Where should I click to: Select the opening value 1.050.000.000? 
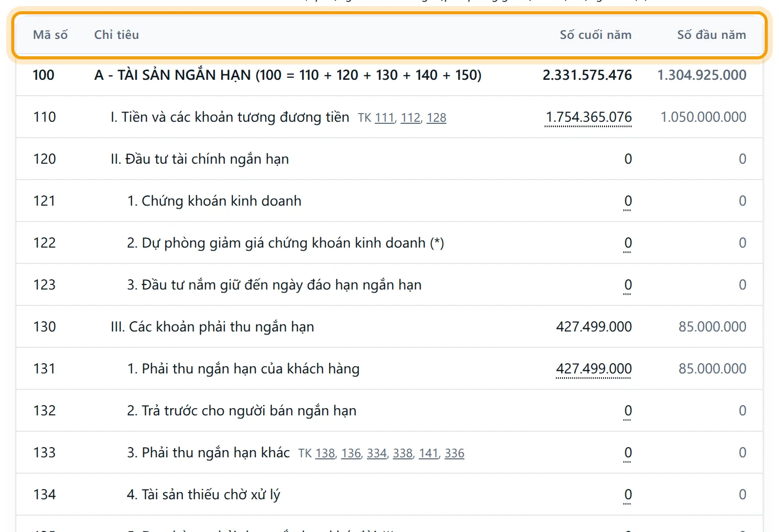(x=703, y=117)
